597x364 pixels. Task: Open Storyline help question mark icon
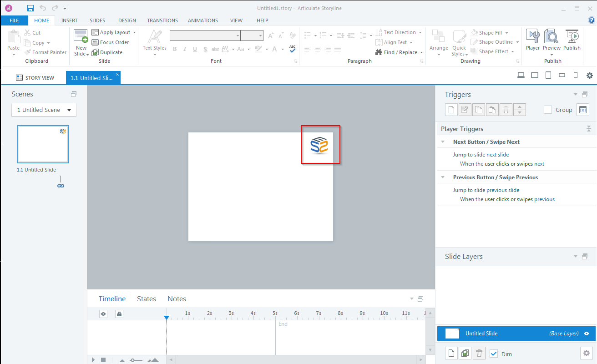click(x=592, y=20)
